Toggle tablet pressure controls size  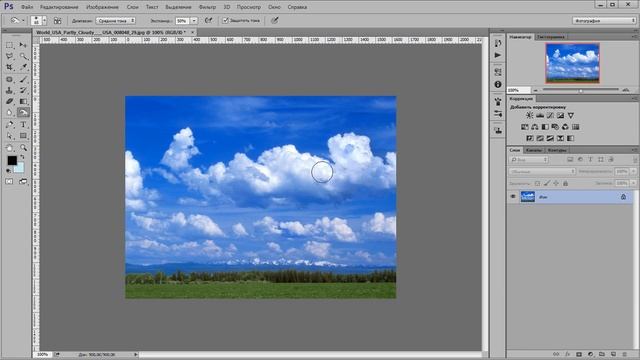click(275, 20)
